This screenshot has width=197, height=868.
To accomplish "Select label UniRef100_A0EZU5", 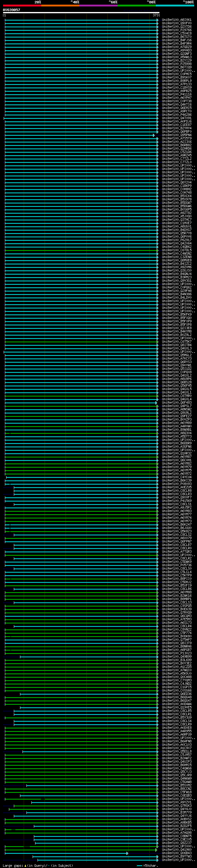I will point(176,487).
